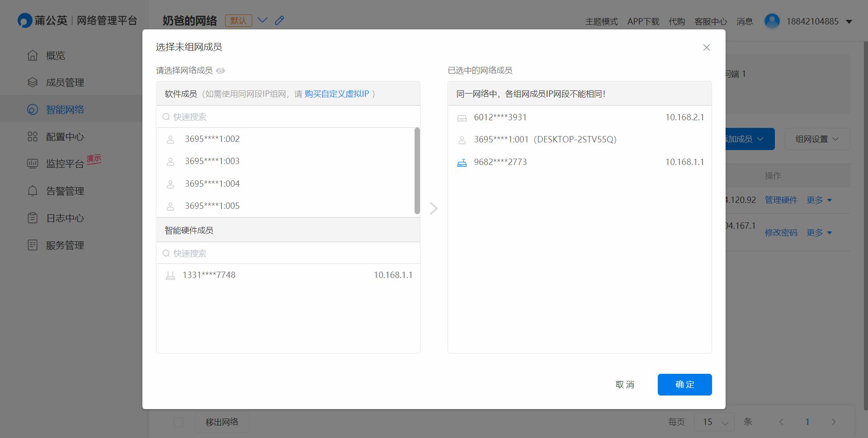Open the account dropdown next to 18842104885

(x=849, y=22)
